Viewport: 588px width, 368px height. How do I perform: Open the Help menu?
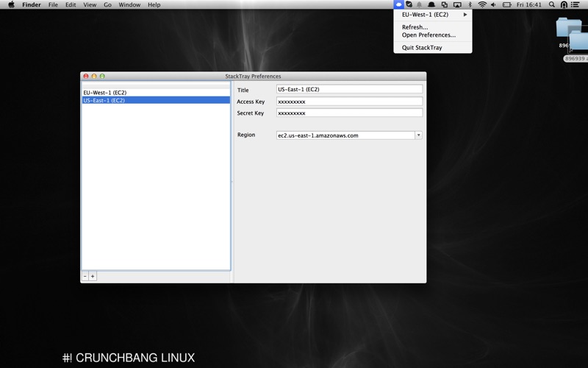click(154, 4)
